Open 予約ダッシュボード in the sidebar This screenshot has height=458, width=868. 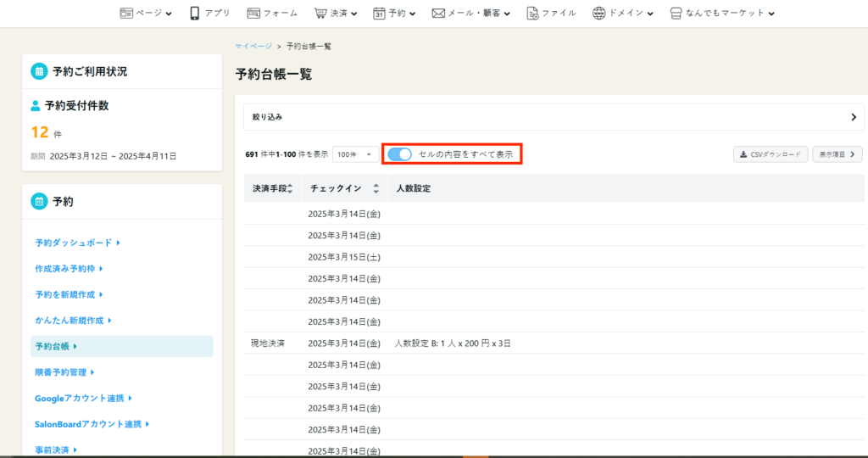click(x=77, y=243)
